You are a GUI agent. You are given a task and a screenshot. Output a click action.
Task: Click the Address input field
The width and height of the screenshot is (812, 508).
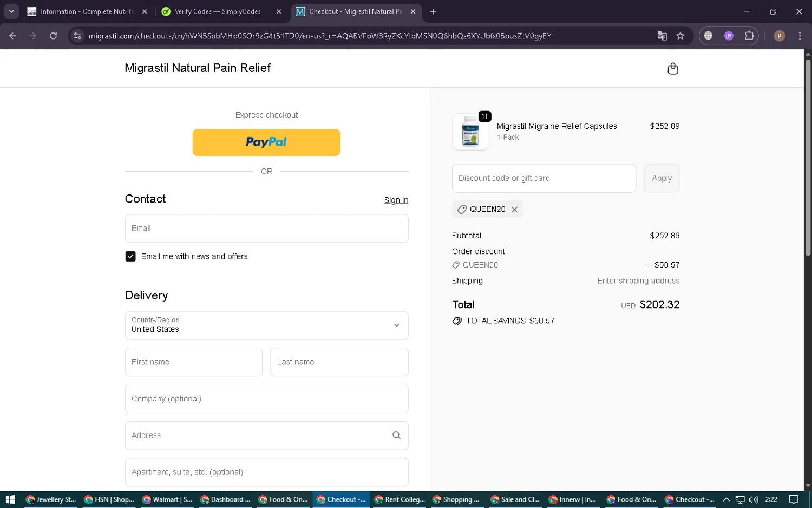266,435
